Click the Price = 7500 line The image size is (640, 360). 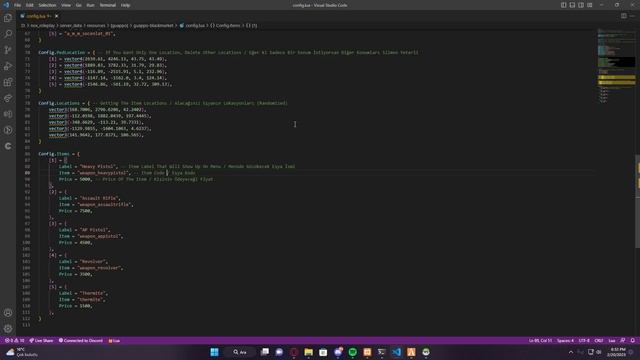pos(76,211)
